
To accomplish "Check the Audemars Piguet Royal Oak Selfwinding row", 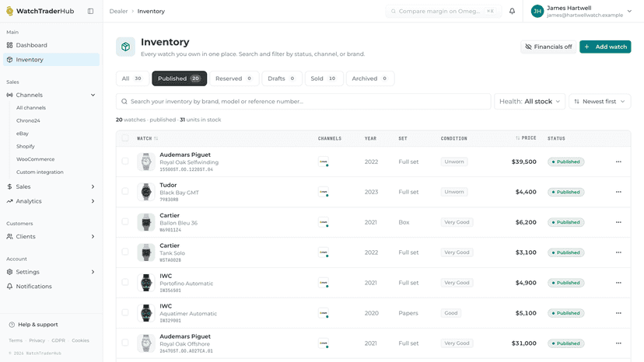I will click(125, 162).
